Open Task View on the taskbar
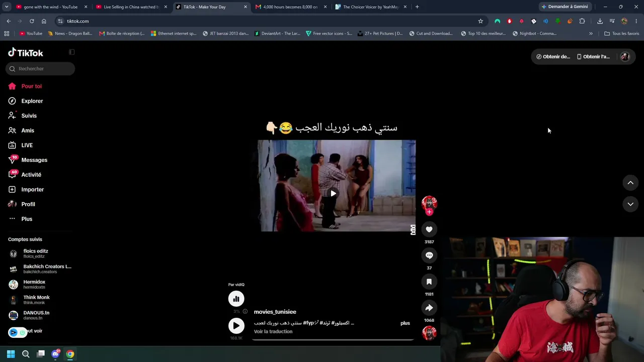644x362 pixels. (41, 354)
